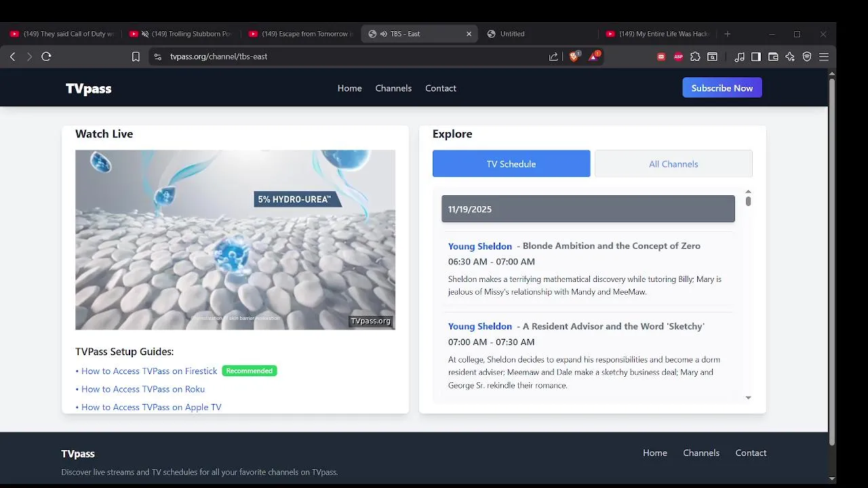Open the Brave Shields lion icon
The height and width of the screenshot is (488, 868).
tap(574, 56)
